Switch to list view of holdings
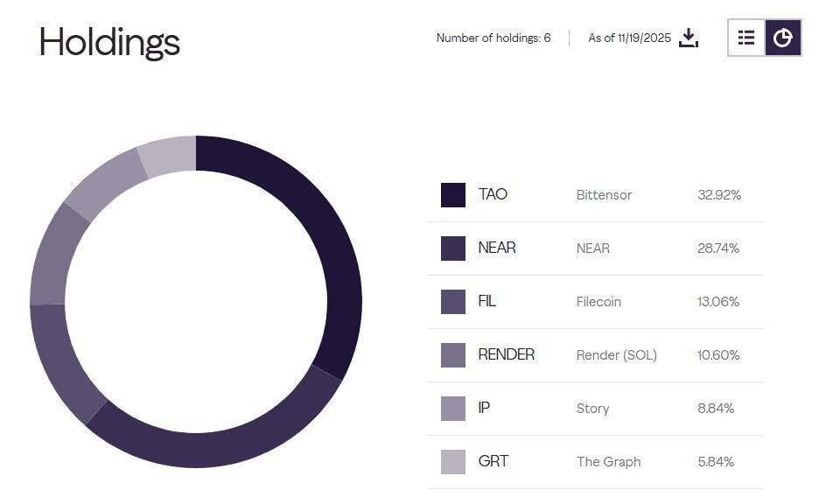Viewport: 833px width, 504px height. pos(746,38)
